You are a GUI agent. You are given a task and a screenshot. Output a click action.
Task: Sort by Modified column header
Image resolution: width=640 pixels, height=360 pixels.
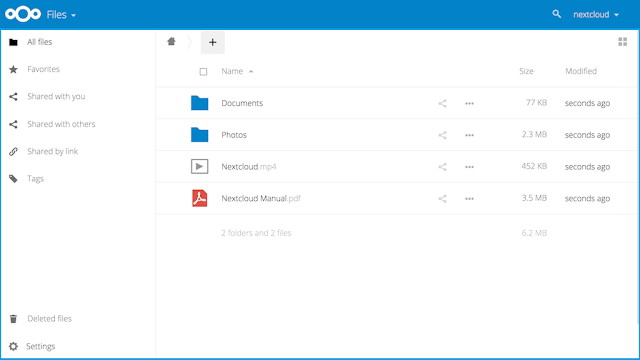coord(581,71)
